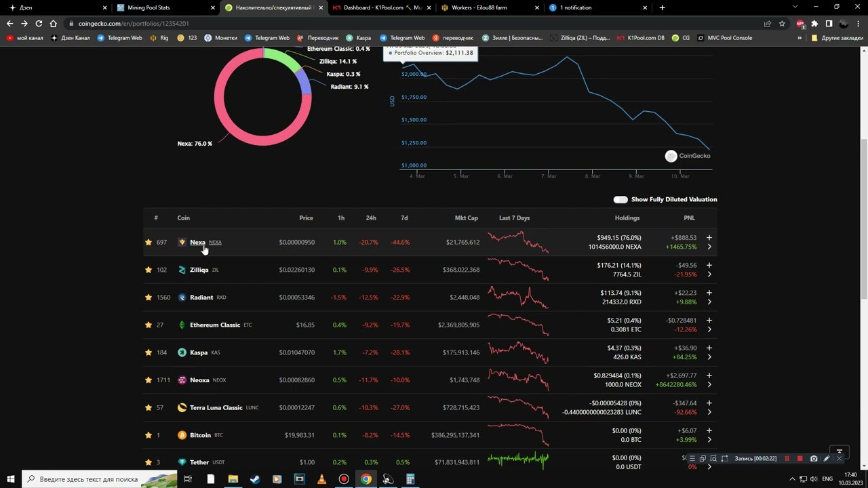
Task: Bookmark this page with the star icon
Action: point(782,23)
